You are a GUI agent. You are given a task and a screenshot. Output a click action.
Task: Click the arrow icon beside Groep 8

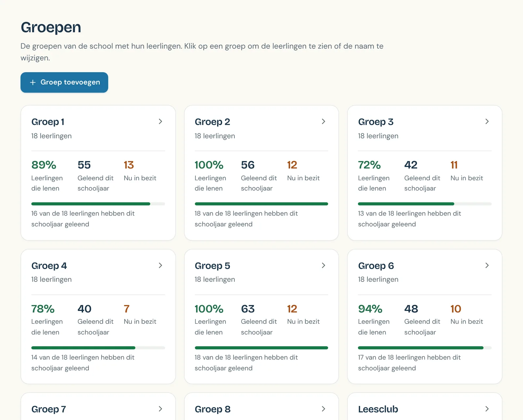point(323,409)
